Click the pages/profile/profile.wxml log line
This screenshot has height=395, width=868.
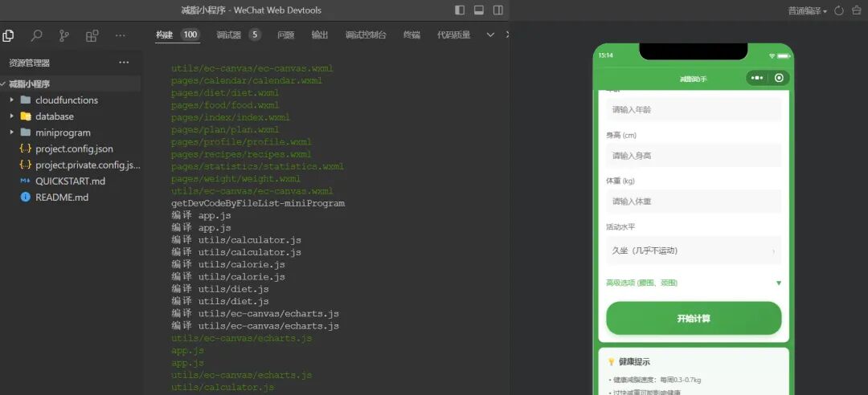tap(241, 141)
